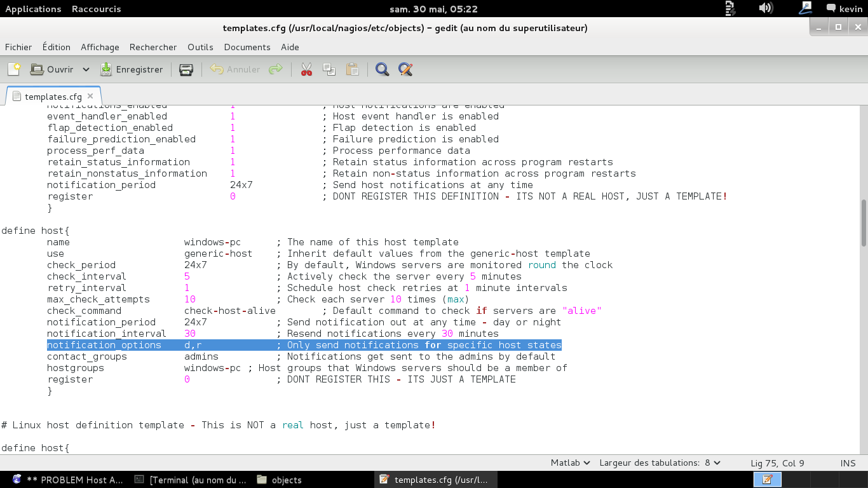
Task: Open the Affichage menu
Action: (x=100, y=47)
